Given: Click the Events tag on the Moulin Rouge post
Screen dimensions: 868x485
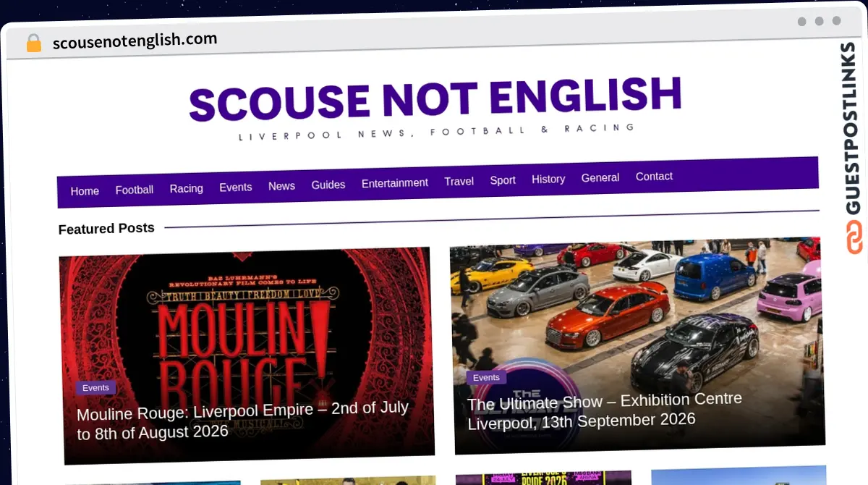Looking at the screenshot, I should [x=95, y=388].
